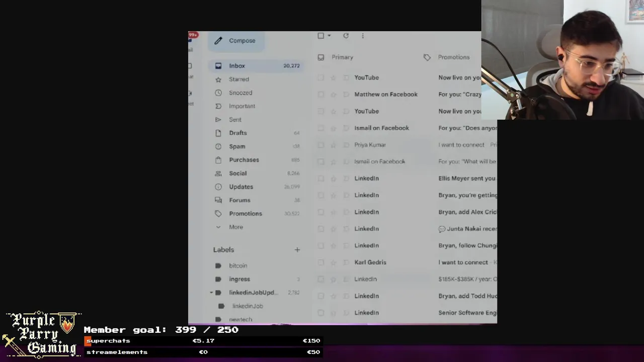Viewport: 644px width, 362px height.
Task: Click the Important marker icon in sidebar
Action: (x=218, y=106)
